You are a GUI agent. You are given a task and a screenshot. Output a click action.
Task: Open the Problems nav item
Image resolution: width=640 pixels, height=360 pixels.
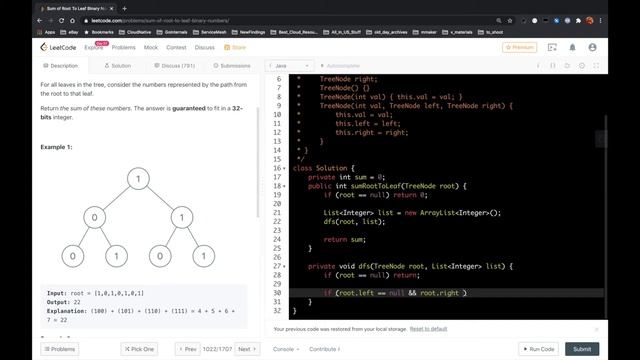(123, 47)
